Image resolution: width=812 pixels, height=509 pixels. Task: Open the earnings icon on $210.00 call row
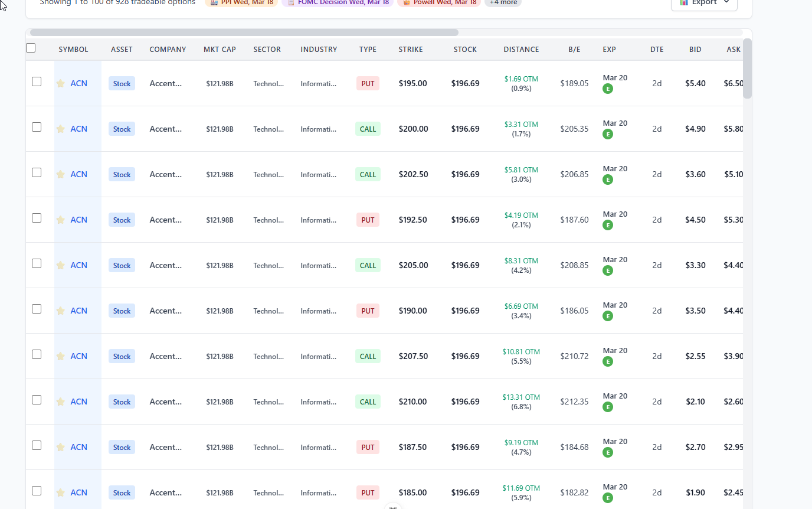[608, 407]
